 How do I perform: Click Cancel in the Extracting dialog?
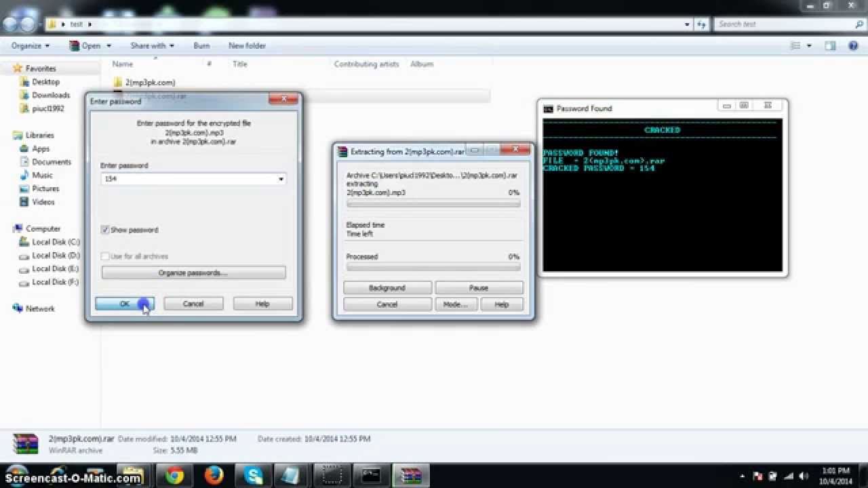point(387,304)
